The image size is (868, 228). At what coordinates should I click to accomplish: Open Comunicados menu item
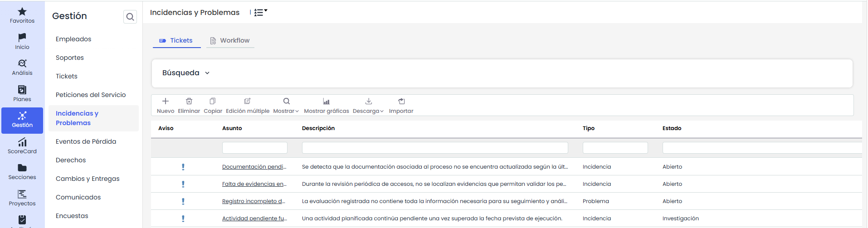click(78, 197)
